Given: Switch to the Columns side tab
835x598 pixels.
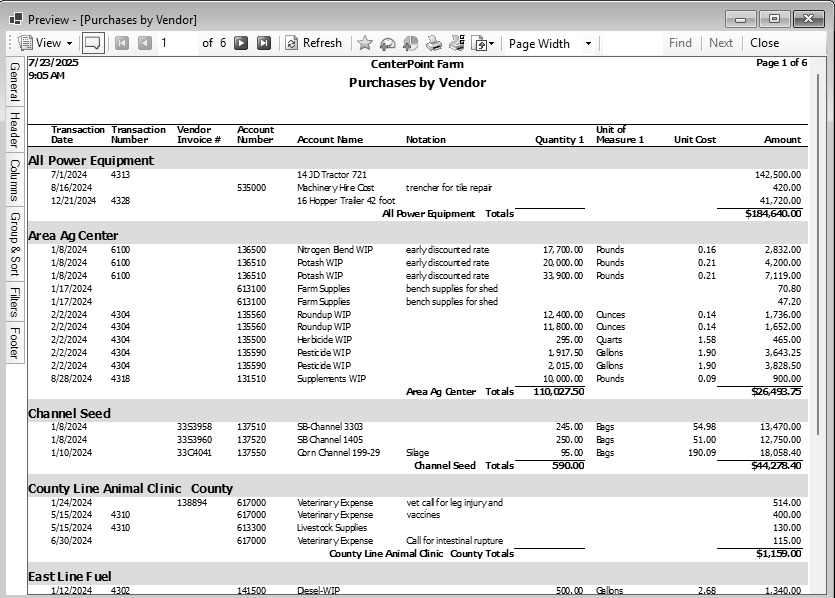Looking at the screenshot, I should [14, 180].
